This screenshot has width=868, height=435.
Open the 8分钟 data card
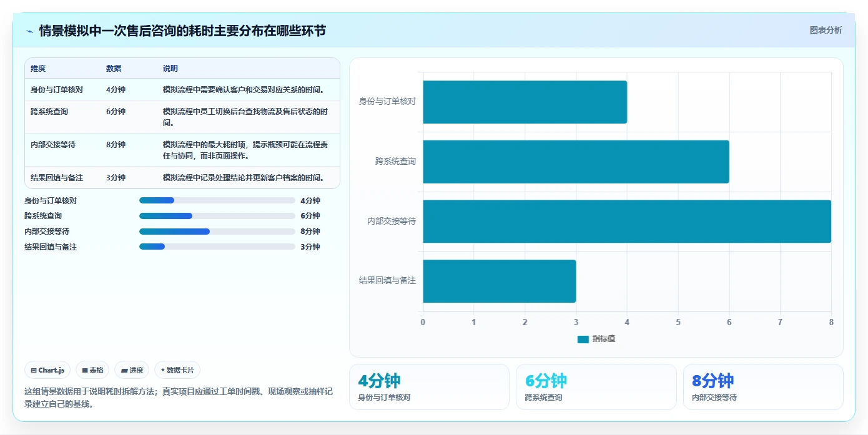pyautogui.click(x=763, y=387)
